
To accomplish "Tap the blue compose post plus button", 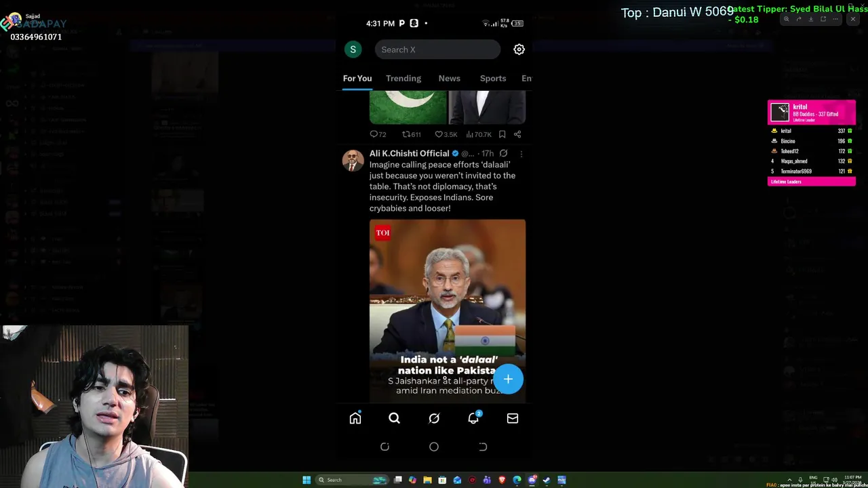I will [x=508, y=380].
